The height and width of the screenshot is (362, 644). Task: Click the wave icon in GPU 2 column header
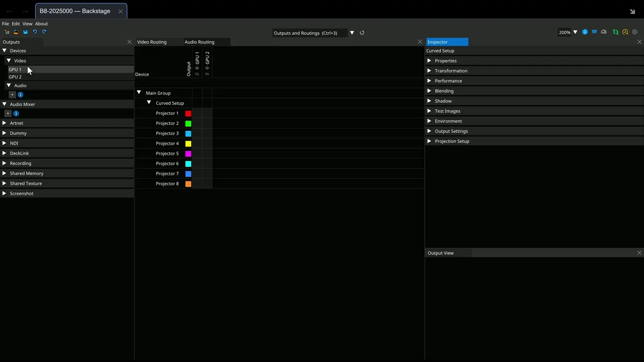click(x=207, y=74)
